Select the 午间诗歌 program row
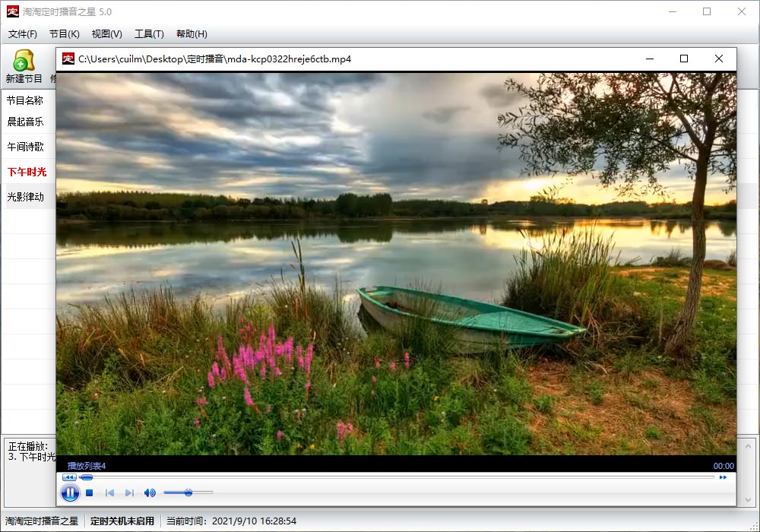Screen dimensions: 760x532 coord(29,147)
